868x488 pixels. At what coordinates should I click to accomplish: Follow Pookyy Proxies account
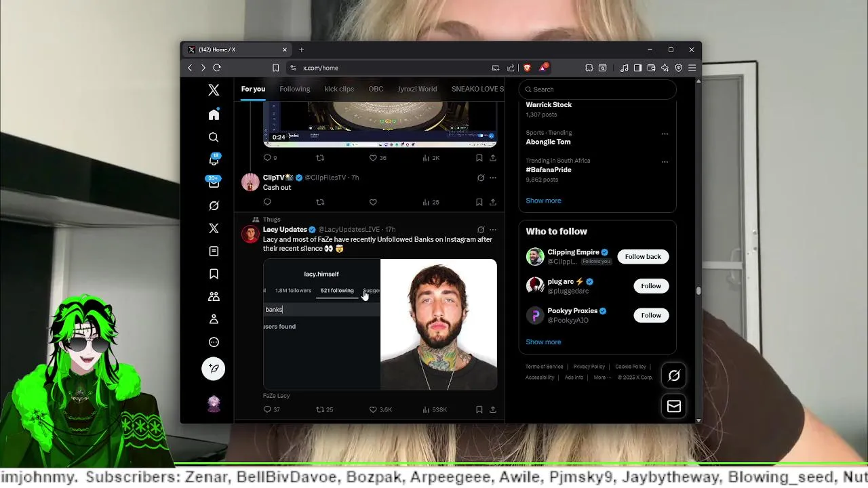coord(651,315)
